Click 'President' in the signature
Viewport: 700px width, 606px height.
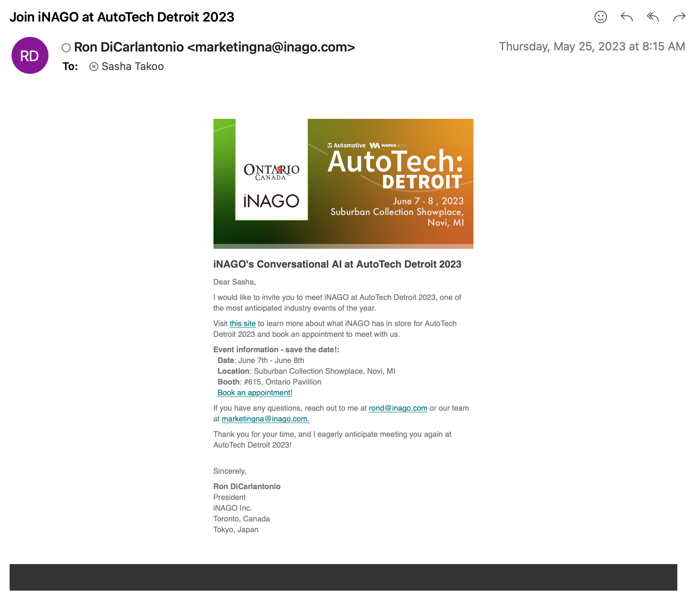tap(230, 497)
